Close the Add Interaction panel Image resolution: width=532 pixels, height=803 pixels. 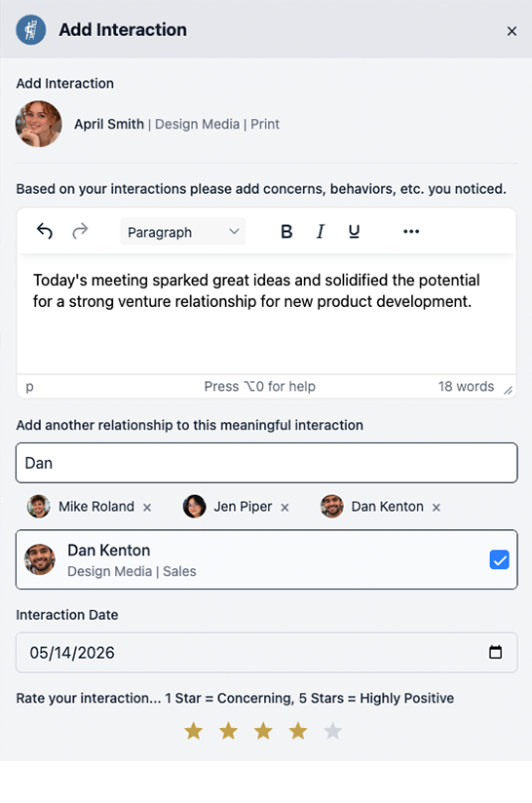512,31
